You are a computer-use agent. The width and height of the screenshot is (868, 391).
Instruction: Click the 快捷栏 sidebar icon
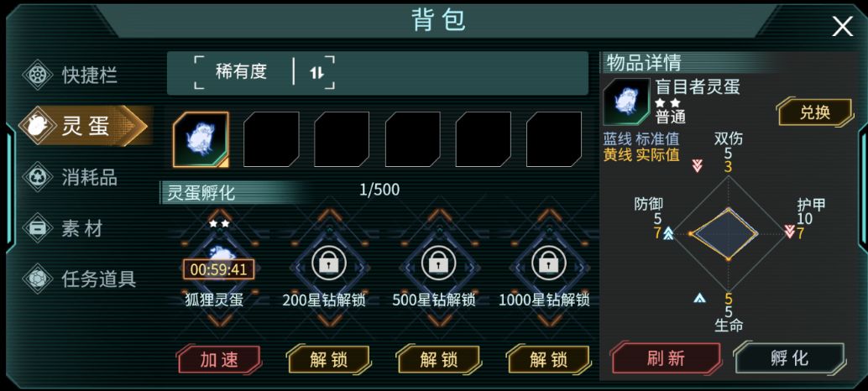click(38, 75)
